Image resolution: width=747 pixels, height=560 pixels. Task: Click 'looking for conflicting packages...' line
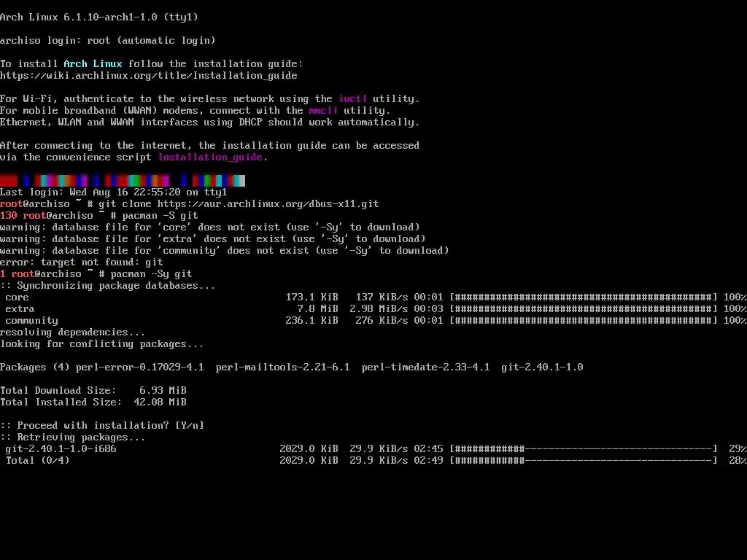coord(102,344)
